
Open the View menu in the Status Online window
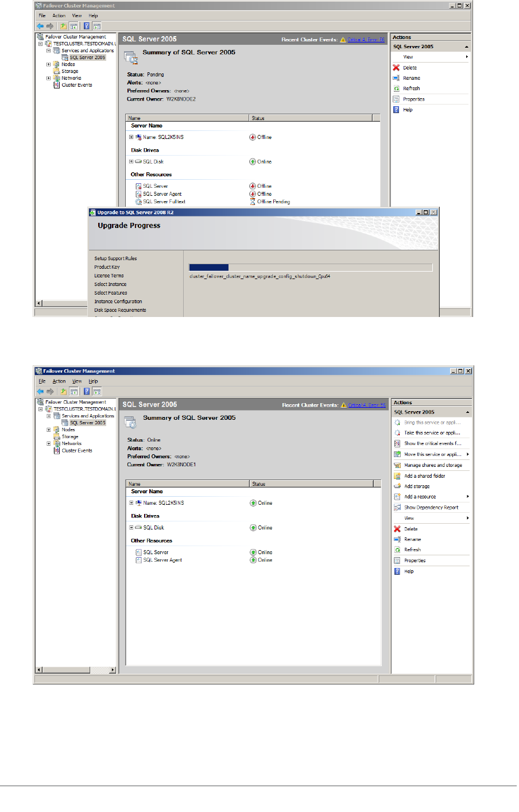coord(77,381)
